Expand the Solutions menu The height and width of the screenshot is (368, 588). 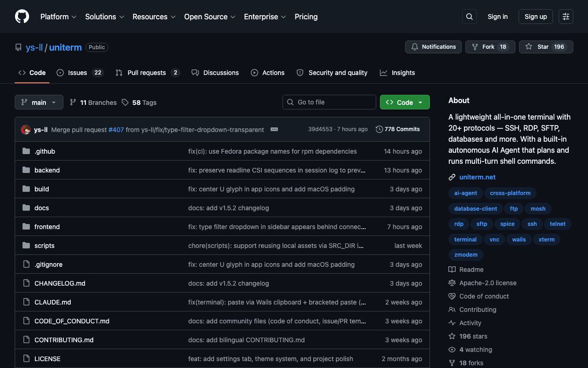[105, 17]
